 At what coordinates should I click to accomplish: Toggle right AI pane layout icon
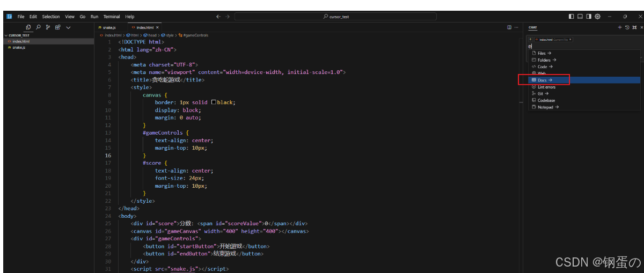589,17
